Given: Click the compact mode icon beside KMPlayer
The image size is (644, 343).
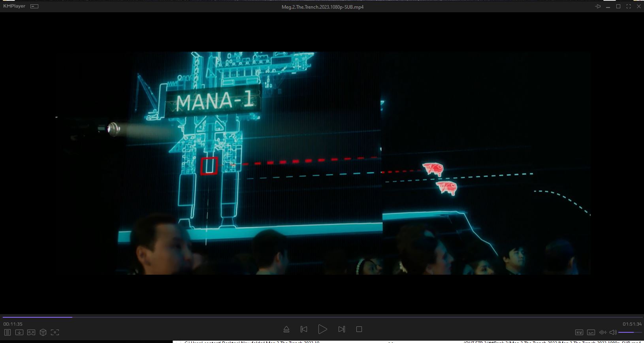Looking at the screenshot, I should coord(34,6).
